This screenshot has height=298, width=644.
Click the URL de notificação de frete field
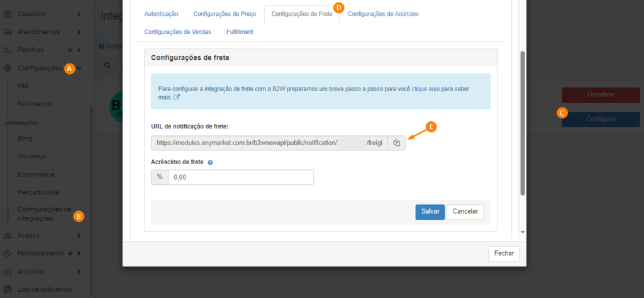coord(269,143)
